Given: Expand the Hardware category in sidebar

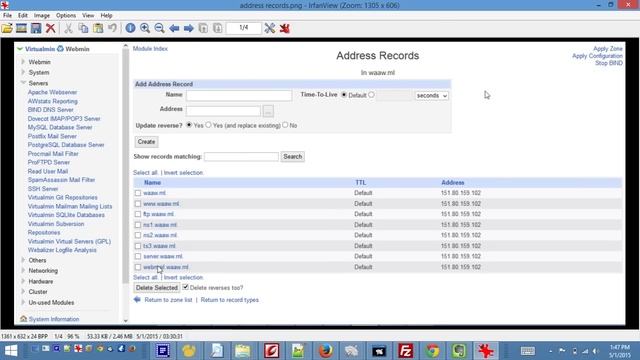Looking at the screenshot, I should click(x=23, y=281).
